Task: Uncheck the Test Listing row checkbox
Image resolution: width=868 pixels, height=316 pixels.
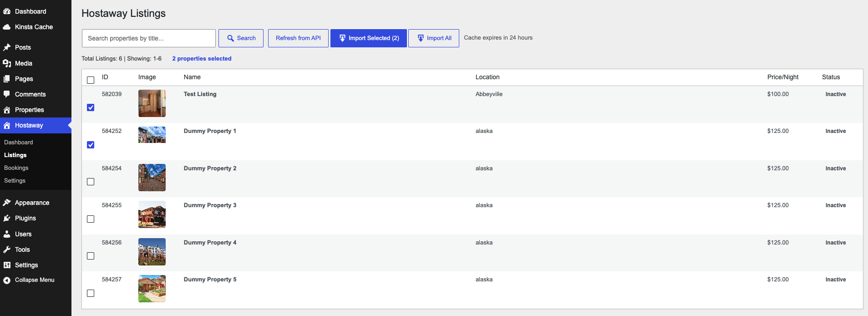Action: pyautogui.click(x=91, y=107)
